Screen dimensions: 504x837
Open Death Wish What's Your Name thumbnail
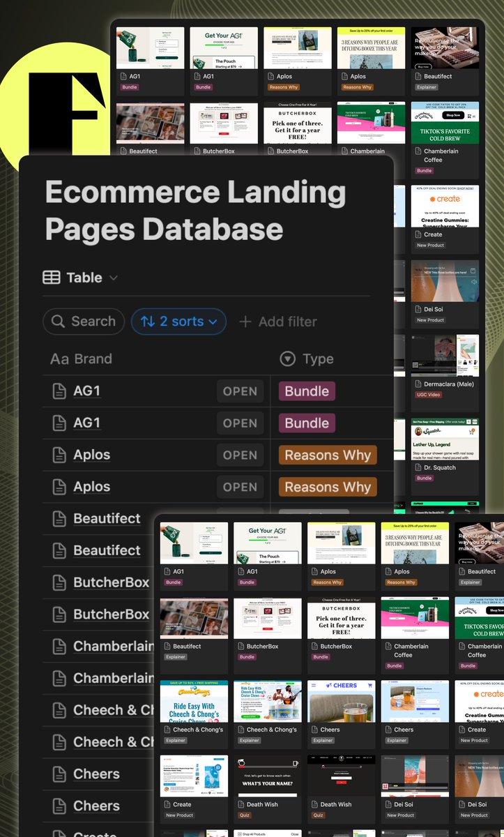pos(268,776)
